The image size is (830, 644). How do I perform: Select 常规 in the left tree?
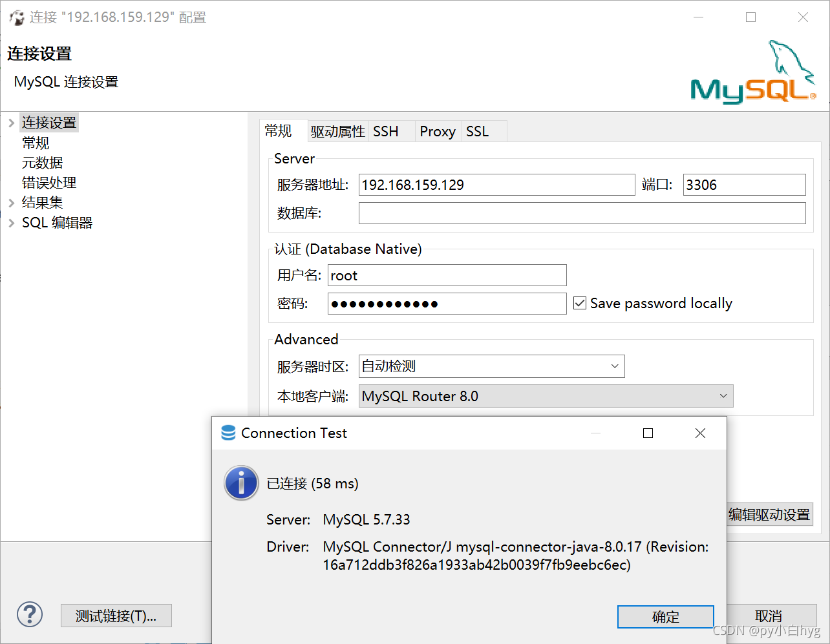(36, 143)
